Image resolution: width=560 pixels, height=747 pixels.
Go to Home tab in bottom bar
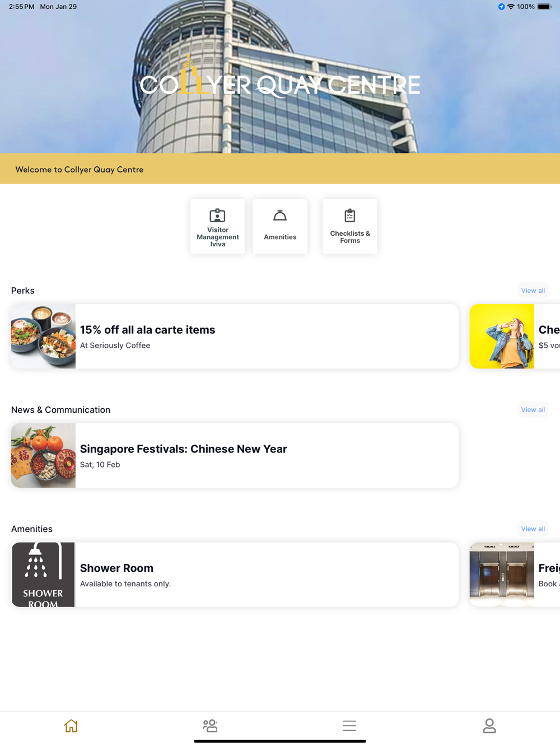tap(71, 726)
